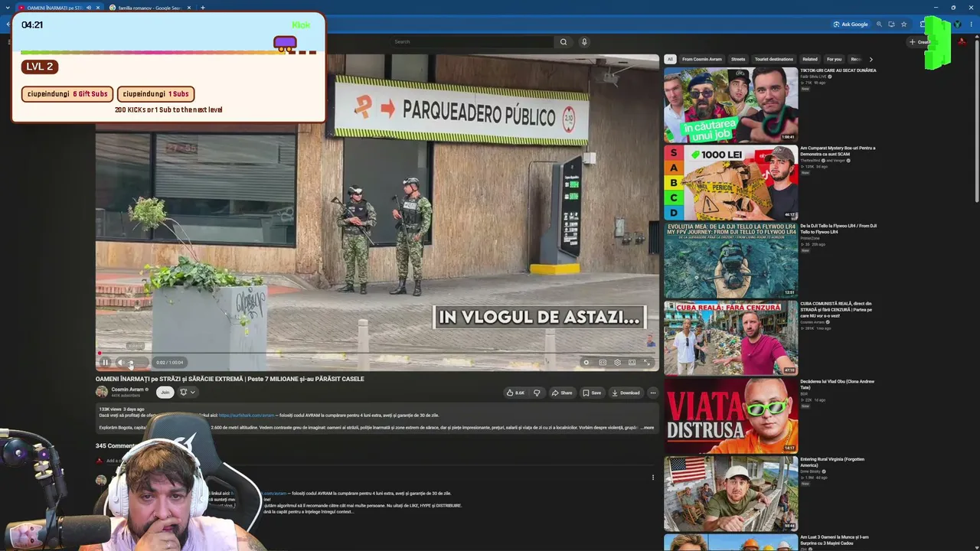This screenshot has width=980, height=551.
Task: Open the YouTube account avatar menu
Action: pyautogui.click(x=962, y=42)
